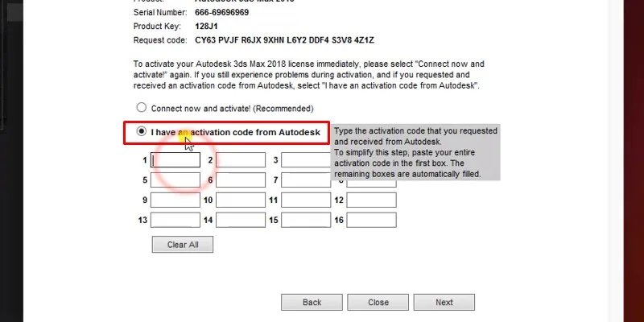
Task: Click the Clear All button
Action: point(182,245)
